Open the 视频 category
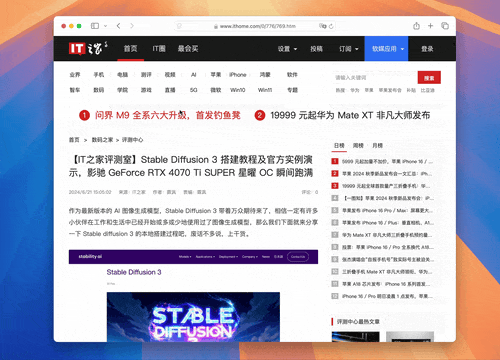This screenshot has width=500, height=360. [x=170, y=75]
